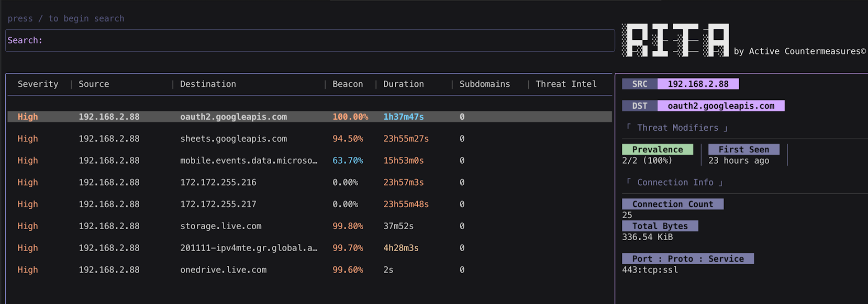This screenshot has width=868, height=304.
Task: Select the 172.172.255.216 destination row
Action: [309, 183]
